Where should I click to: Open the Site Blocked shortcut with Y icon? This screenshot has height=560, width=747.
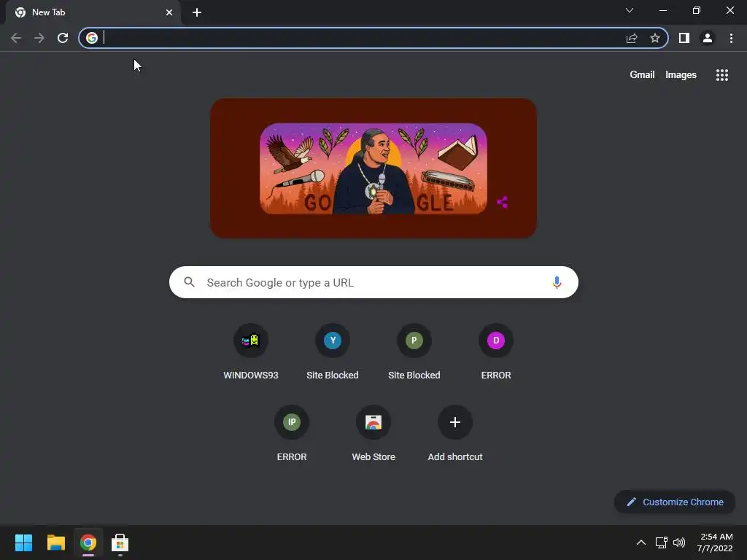333,351
